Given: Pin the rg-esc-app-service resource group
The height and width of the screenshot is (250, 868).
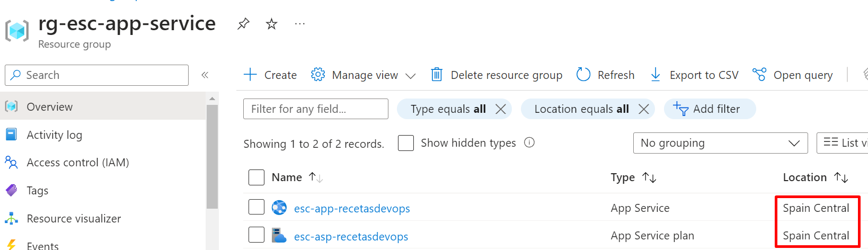Looking at the screenshot, I should (x=243, y=24).
